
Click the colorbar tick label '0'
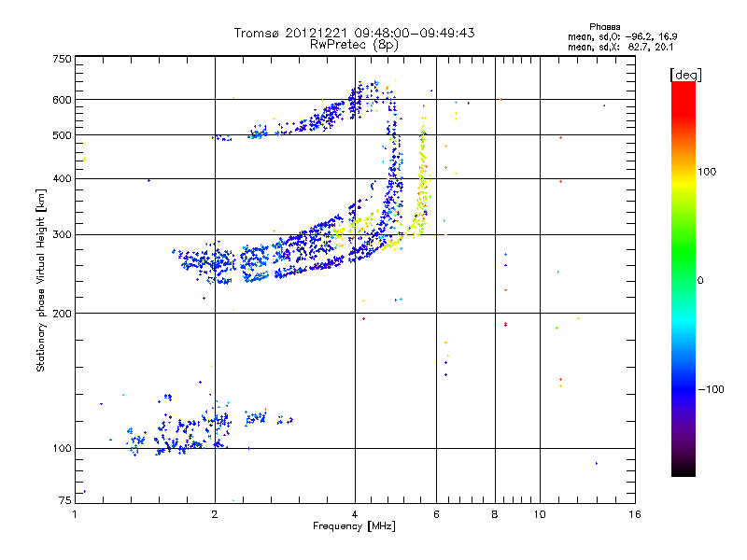click(700, 281)
